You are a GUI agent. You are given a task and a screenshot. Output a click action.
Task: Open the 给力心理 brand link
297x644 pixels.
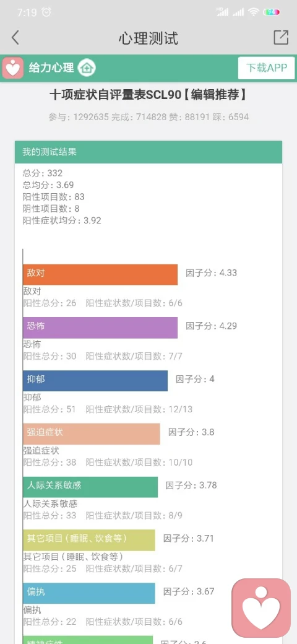[51, 67]
